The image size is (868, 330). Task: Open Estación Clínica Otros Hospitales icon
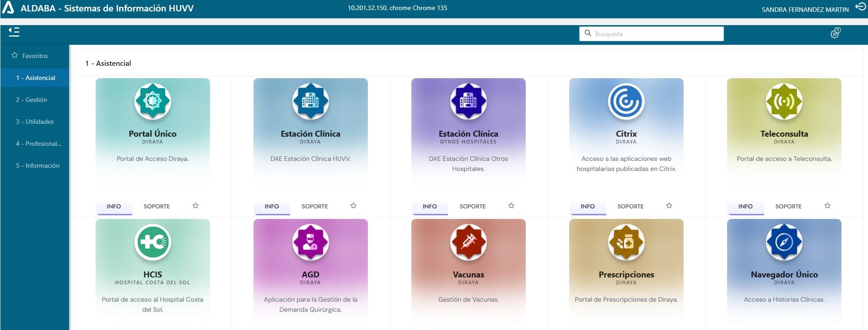tap(469, 101)
